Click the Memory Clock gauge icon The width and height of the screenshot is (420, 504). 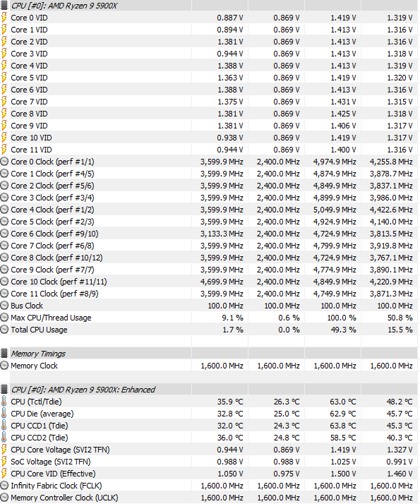click(x=4, y=366)
